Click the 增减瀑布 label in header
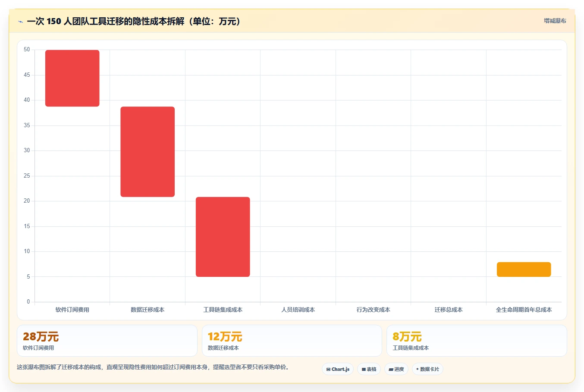 pos(555,21)
